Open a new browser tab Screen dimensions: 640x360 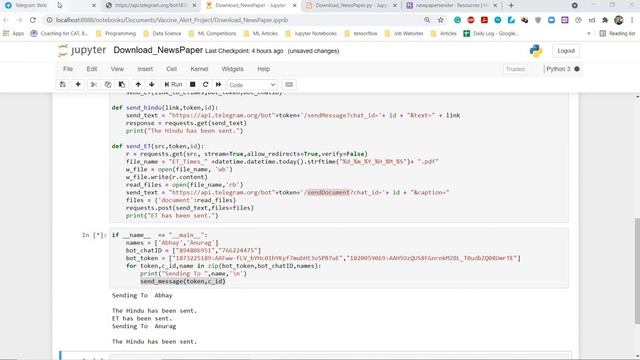coord(511,5)
